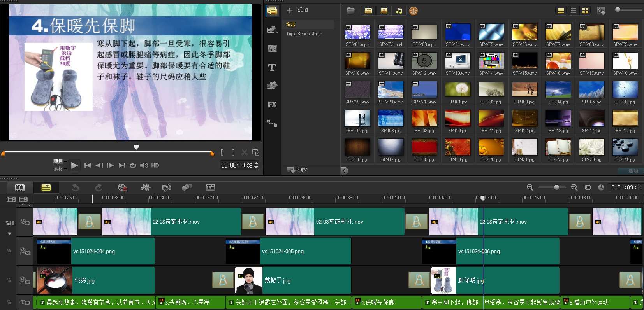Increase the timecode with the up stepper
644x310 pixels.
[x=256, y=163]
